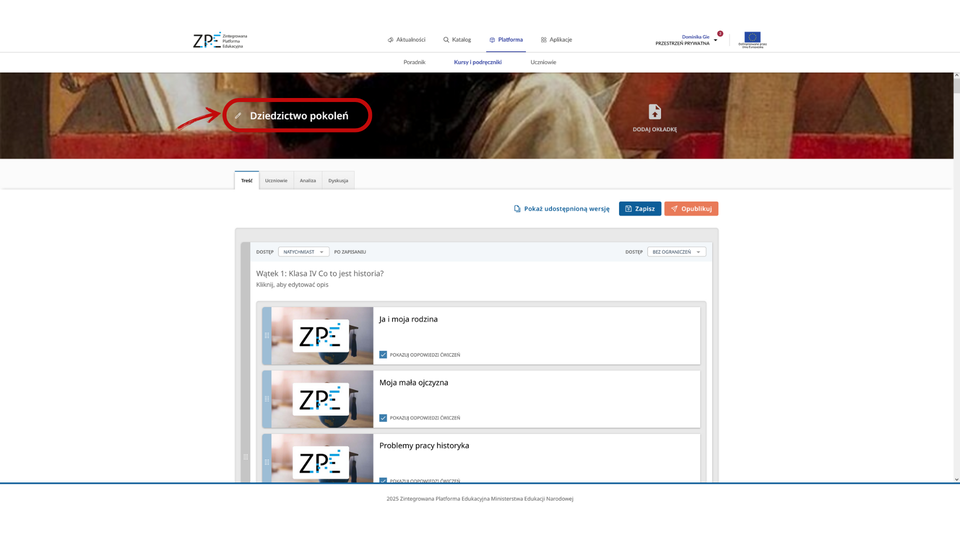Open the Ja i moja rodzina thumbnail
This screenshot has height=540, width=960.
(x=321, y=335)
